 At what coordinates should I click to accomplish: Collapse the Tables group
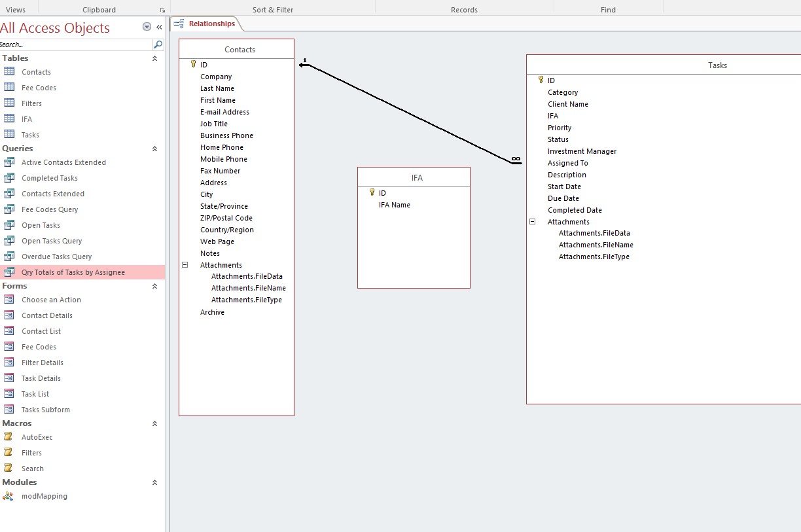(155, 58)
